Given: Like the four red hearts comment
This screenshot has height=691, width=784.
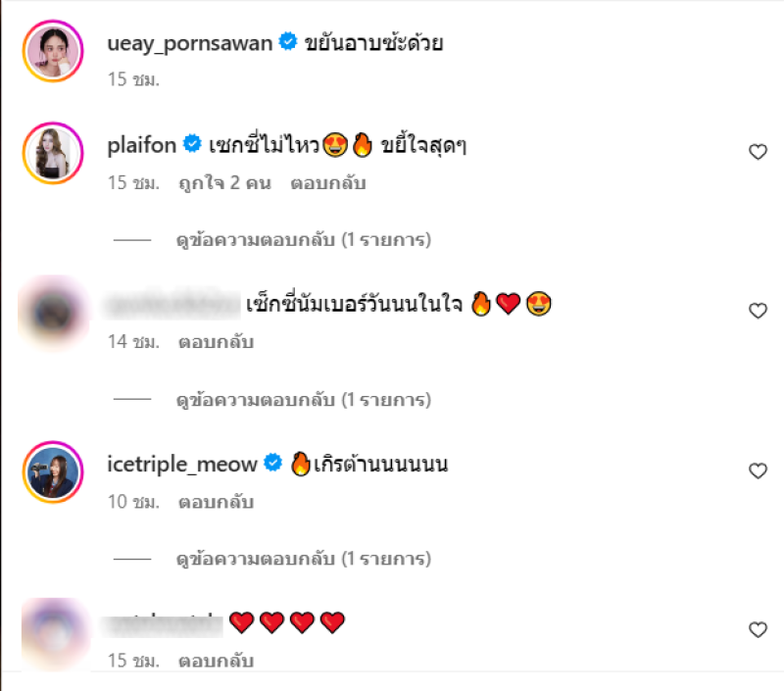Looking at the screenshot, I should pos(757,629).
